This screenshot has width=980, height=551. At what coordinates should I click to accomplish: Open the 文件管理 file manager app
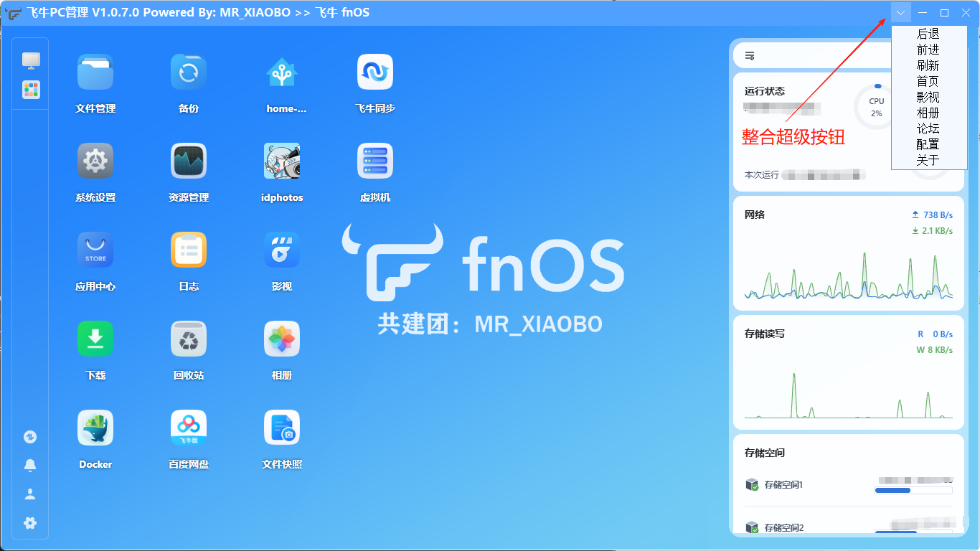coord(95,72)
